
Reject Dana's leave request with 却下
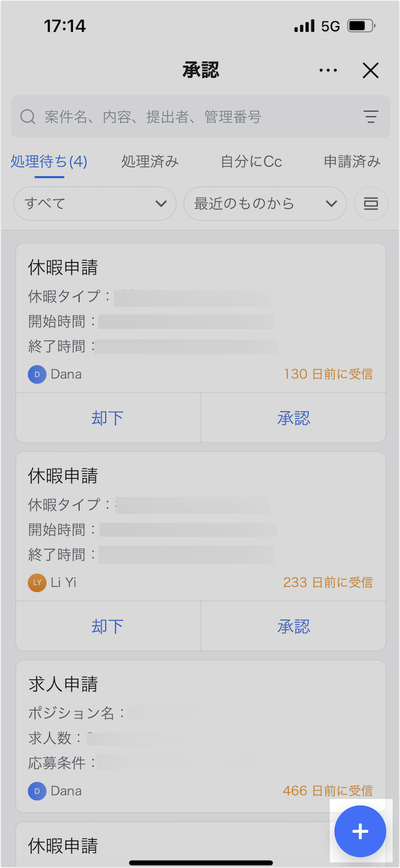click(108, 418)
